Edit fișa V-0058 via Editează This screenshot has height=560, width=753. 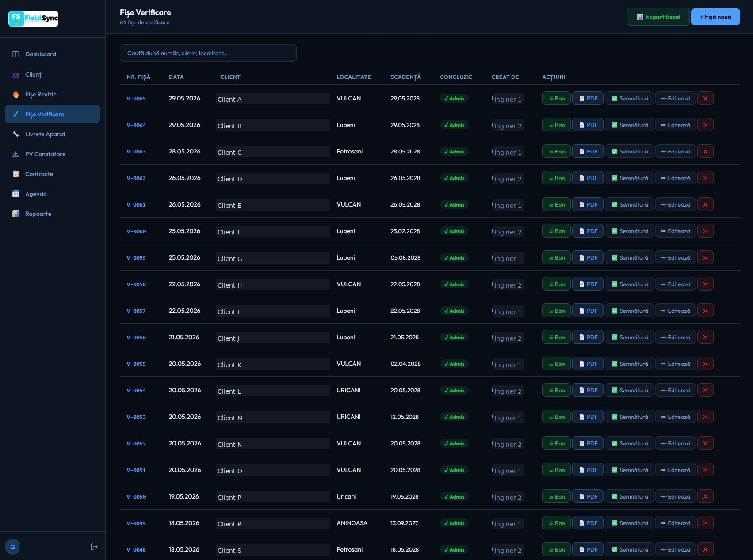[675, 284]
